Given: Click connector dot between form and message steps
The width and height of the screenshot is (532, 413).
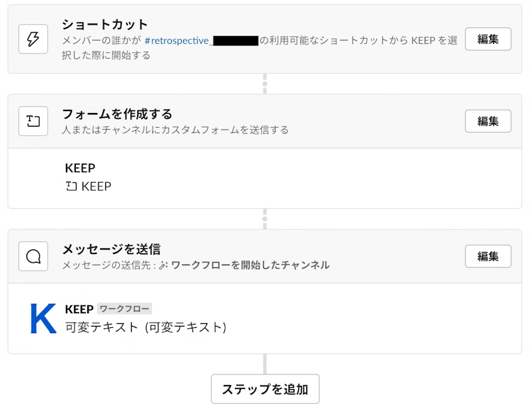Looking at the screenshot, I should [264, 219].
